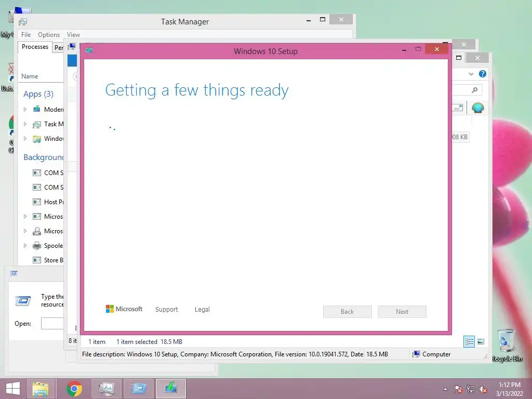
Task: Click the Back button in Setup
Action: pos(348,312)
